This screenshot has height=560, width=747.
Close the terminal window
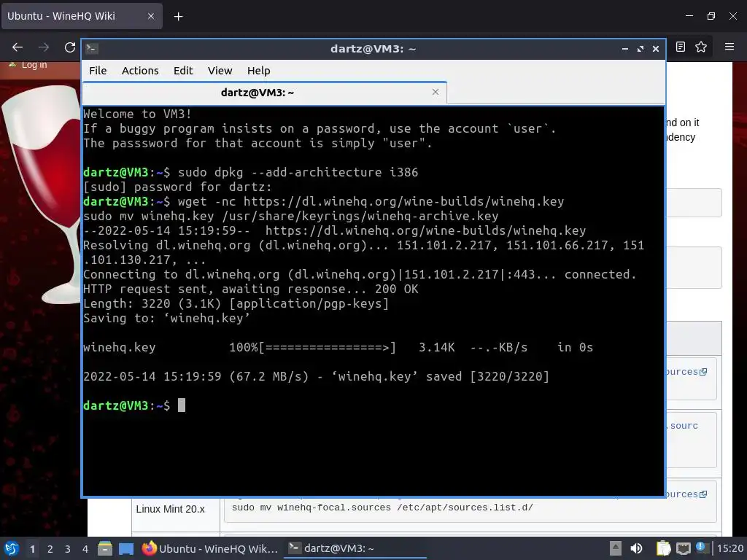(656, 49)
